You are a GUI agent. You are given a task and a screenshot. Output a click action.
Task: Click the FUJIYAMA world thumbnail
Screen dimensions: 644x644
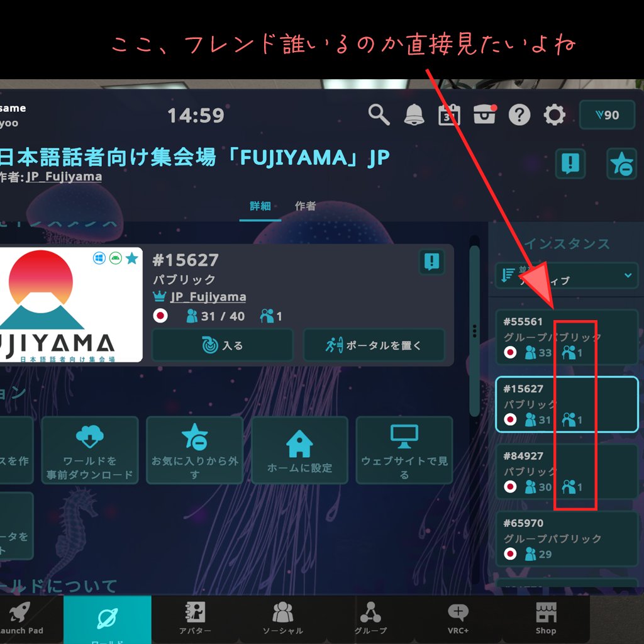point(71,304)
